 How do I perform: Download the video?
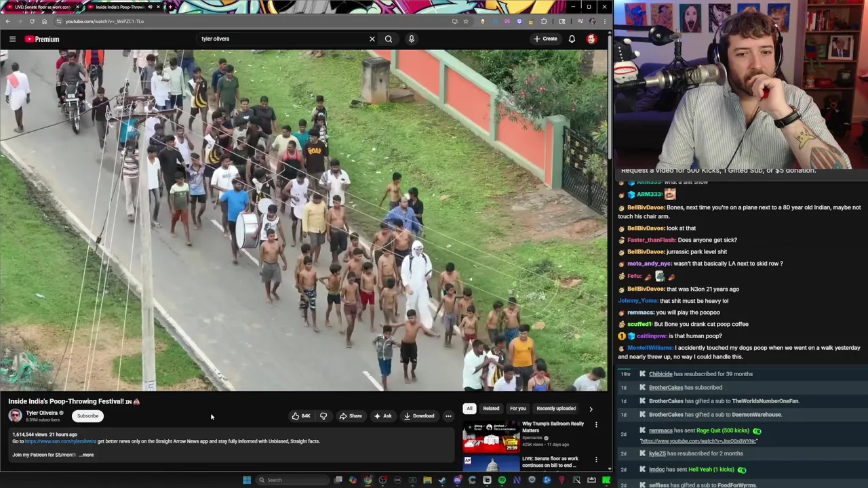[419, 416]
